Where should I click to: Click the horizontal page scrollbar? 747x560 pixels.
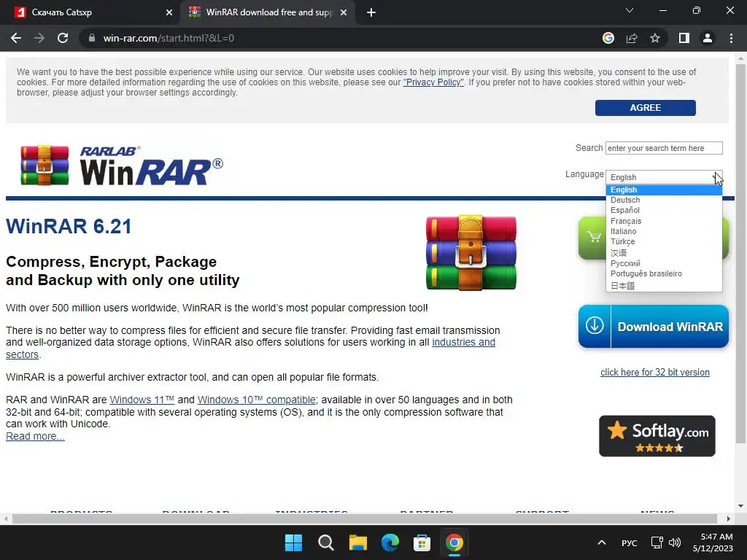365,518
